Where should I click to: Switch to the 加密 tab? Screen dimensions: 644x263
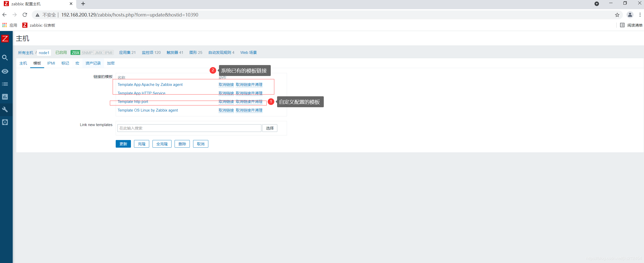[x=111, y=63]
